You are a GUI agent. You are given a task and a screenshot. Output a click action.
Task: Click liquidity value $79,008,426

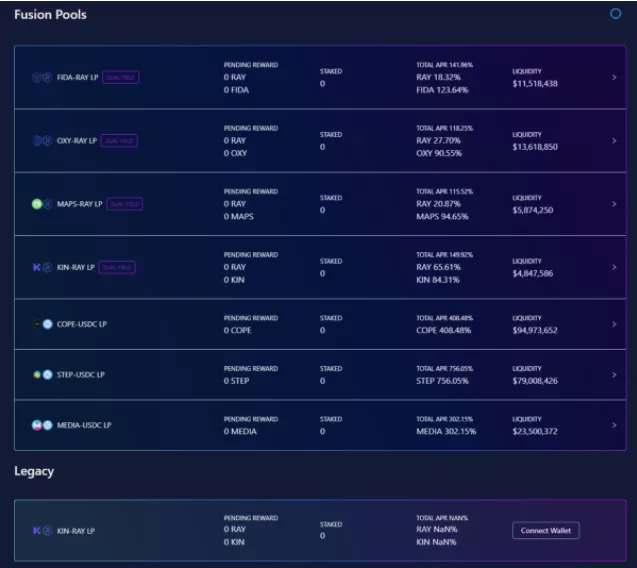[535, 381]
